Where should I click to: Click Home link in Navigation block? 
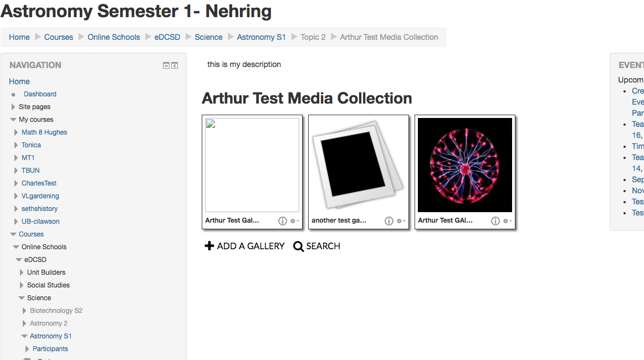(19, 81)
